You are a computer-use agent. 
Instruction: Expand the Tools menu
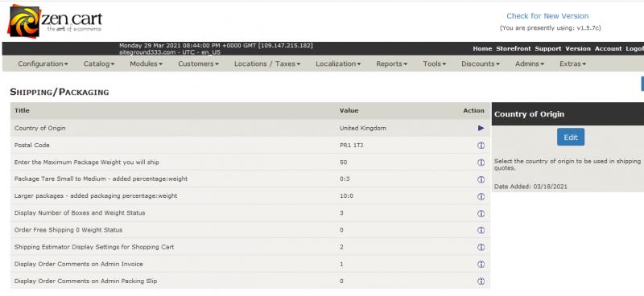[x=435, y=64]
